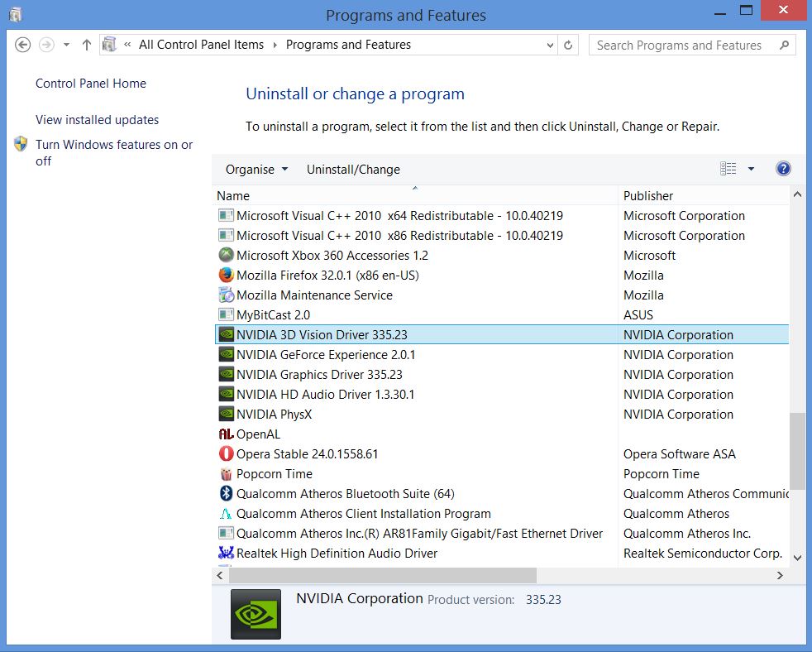Click the NVIDIA PhysX icon
Screen dimensions: 812x652
[226, 414]
